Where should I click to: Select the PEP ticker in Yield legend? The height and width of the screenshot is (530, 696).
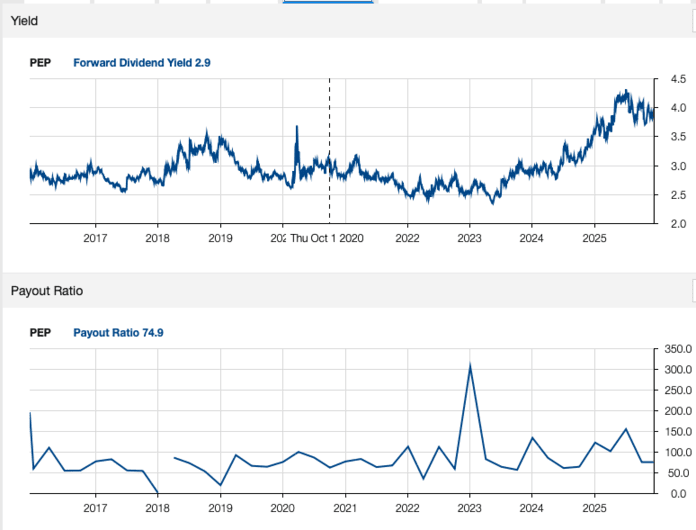(40, 63)
